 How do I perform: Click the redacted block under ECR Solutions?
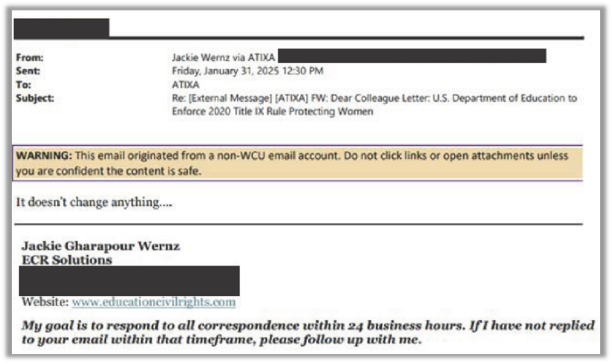(x=129, y=281)
